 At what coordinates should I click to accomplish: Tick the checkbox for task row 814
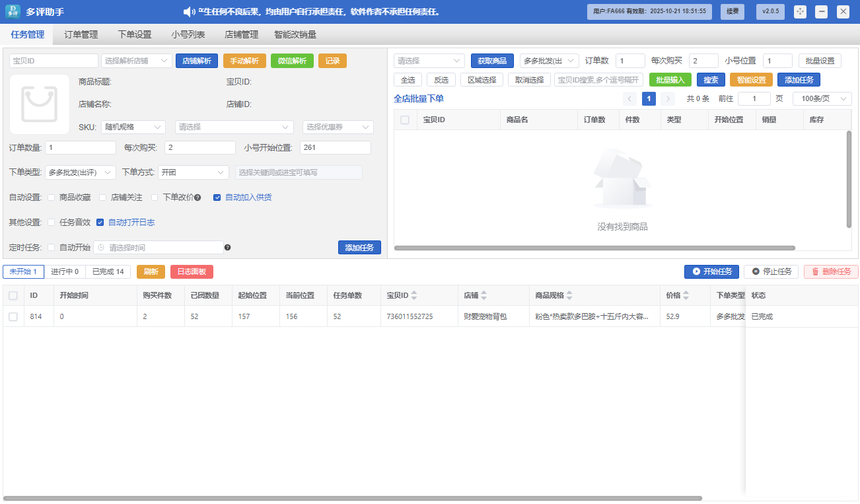(x=13, y=317)
